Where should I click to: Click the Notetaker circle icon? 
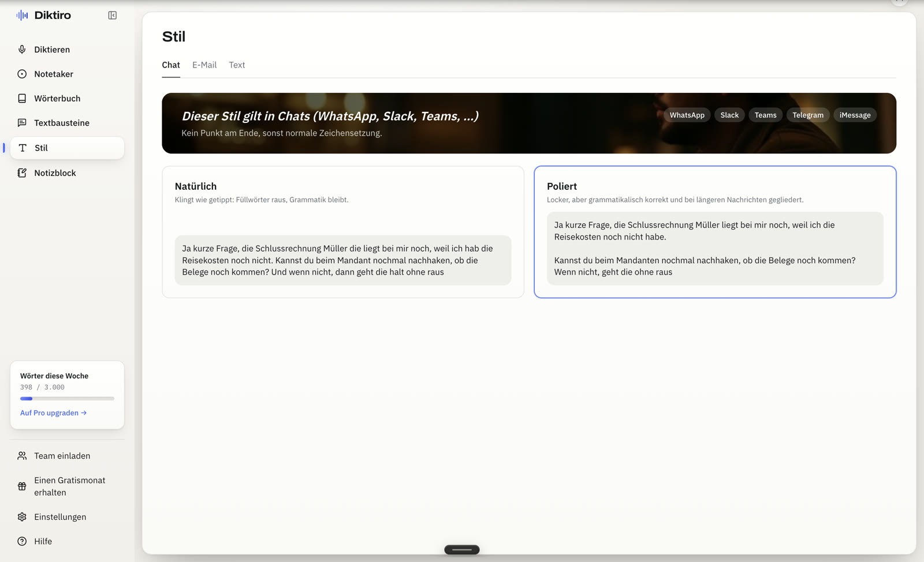point(22,74)
